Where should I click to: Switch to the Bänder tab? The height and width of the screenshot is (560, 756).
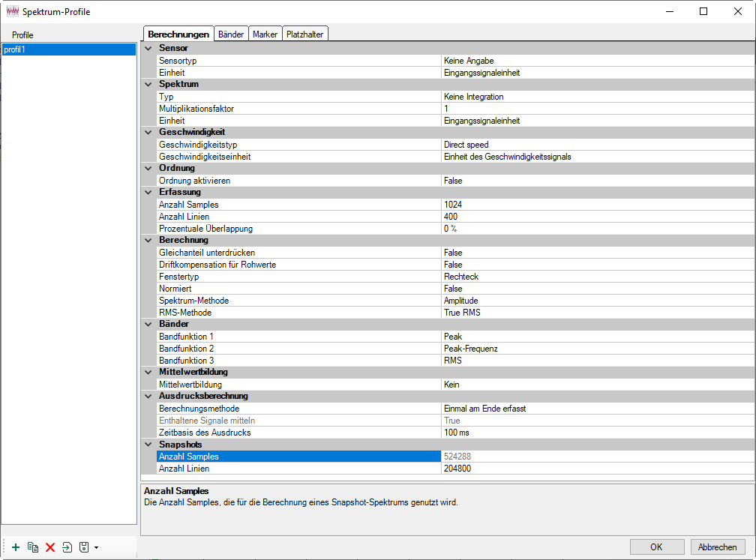click(x=231, y=34)
